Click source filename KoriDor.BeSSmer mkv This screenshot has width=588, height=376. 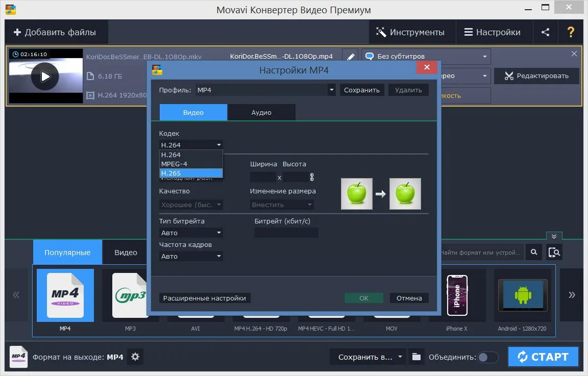[x=143, y=57]
